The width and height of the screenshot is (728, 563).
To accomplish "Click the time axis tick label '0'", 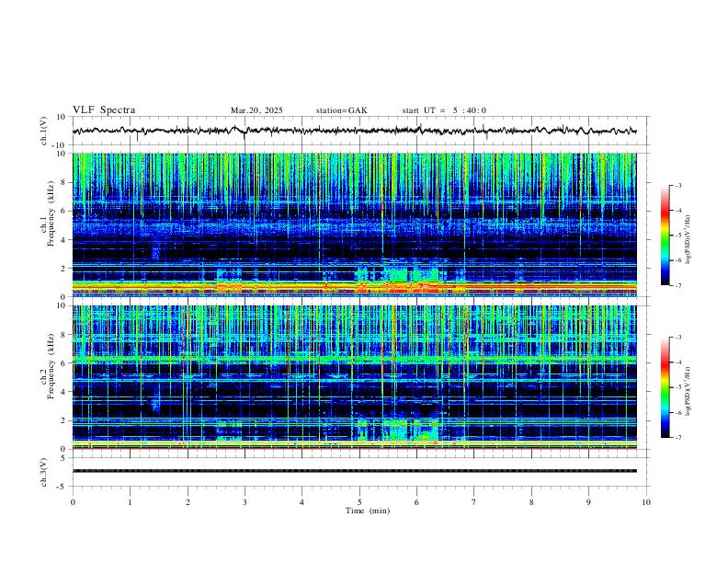I will tap(73, 502).
